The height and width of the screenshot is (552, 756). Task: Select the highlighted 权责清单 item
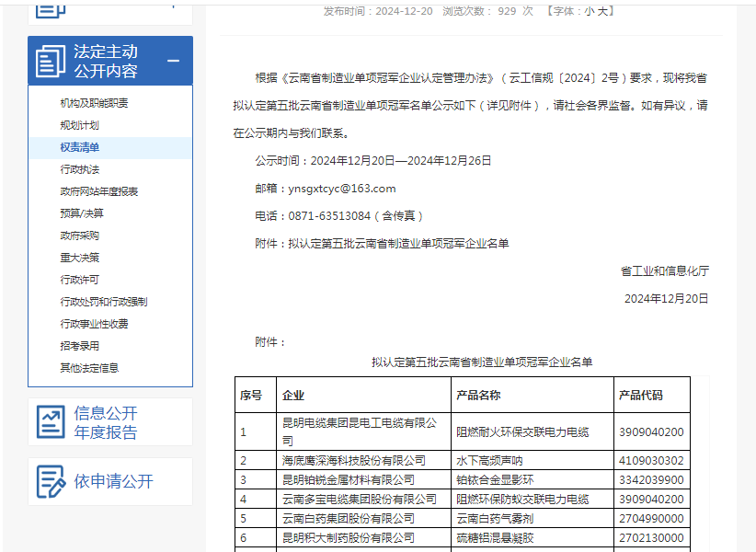[80, 147]
